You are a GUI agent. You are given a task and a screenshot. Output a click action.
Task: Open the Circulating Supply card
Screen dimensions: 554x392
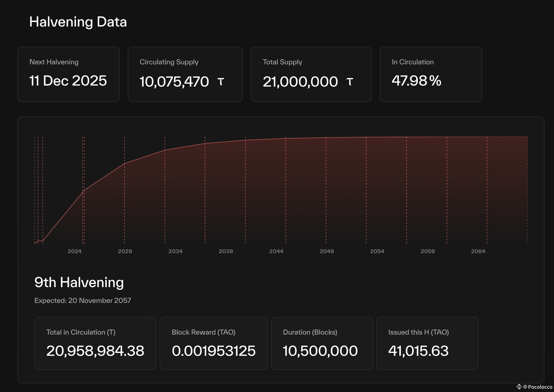coord(185,74)
